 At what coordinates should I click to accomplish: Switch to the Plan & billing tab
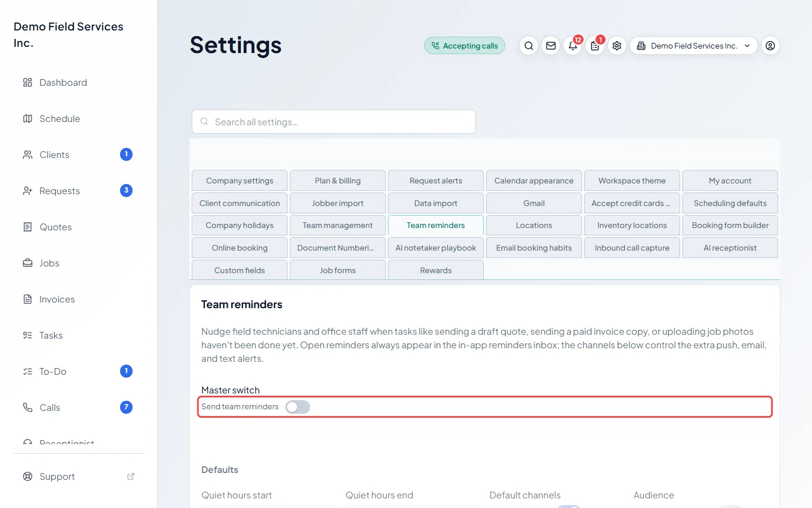tap(338, 181)
